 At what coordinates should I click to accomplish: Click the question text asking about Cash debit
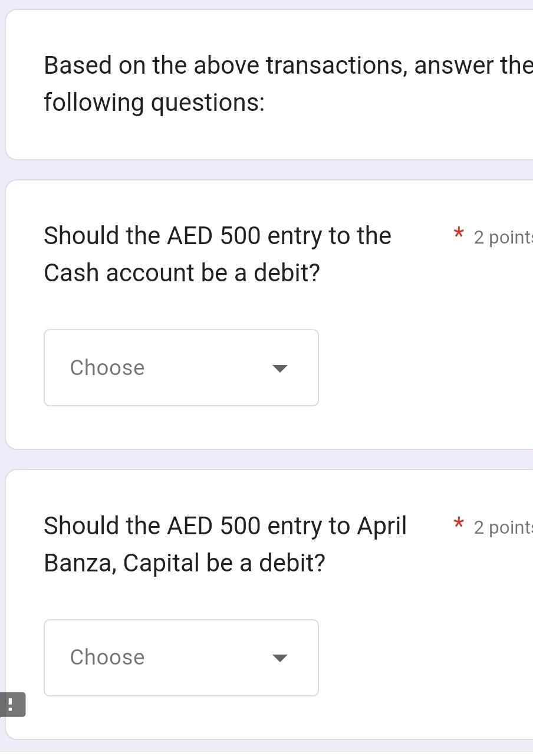tap(218, 254)
